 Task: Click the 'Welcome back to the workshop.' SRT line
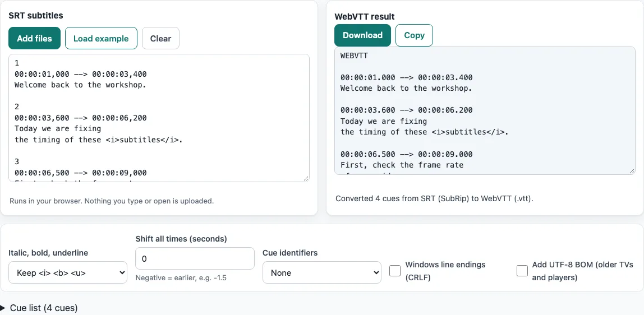pyautogui.click(x=81, y=85)
